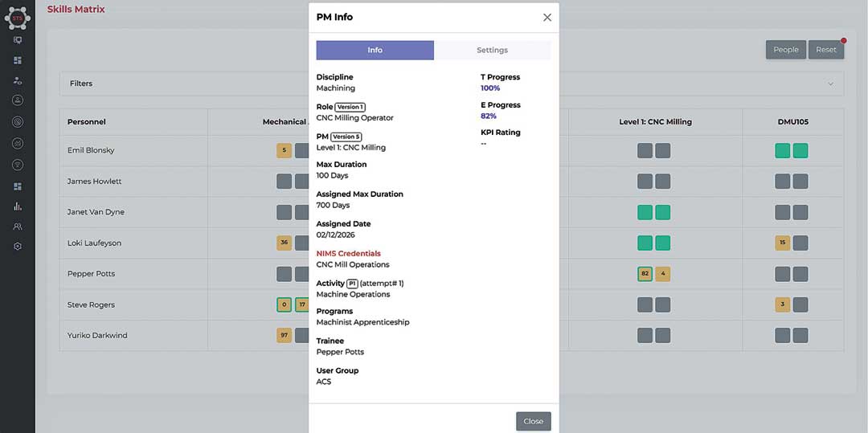Click the target circle sidebar icon
The width and height of the screenshot is (868, 433).
click(x=18, y=121)
